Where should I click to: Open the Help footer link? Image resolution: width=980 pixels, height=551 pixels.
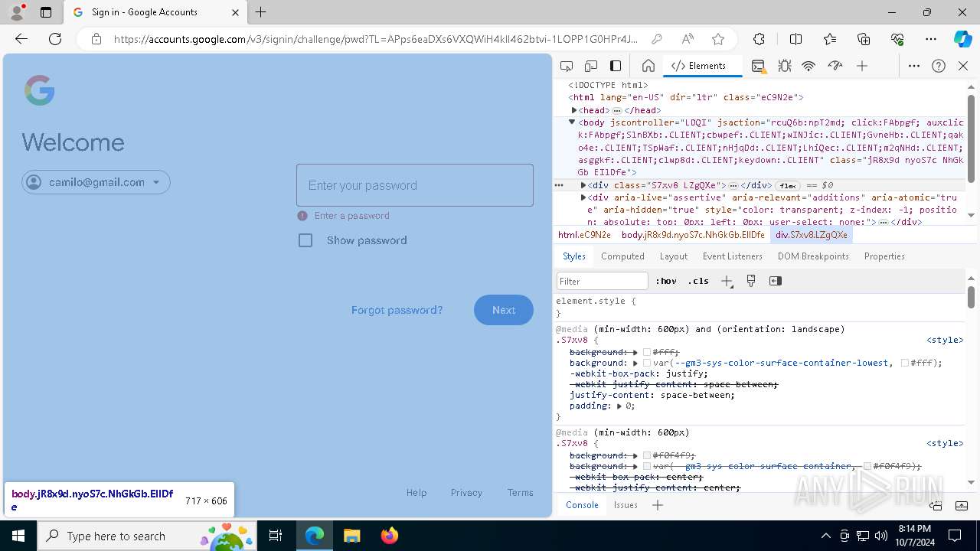pyautogui.click(x=416, y=493)
